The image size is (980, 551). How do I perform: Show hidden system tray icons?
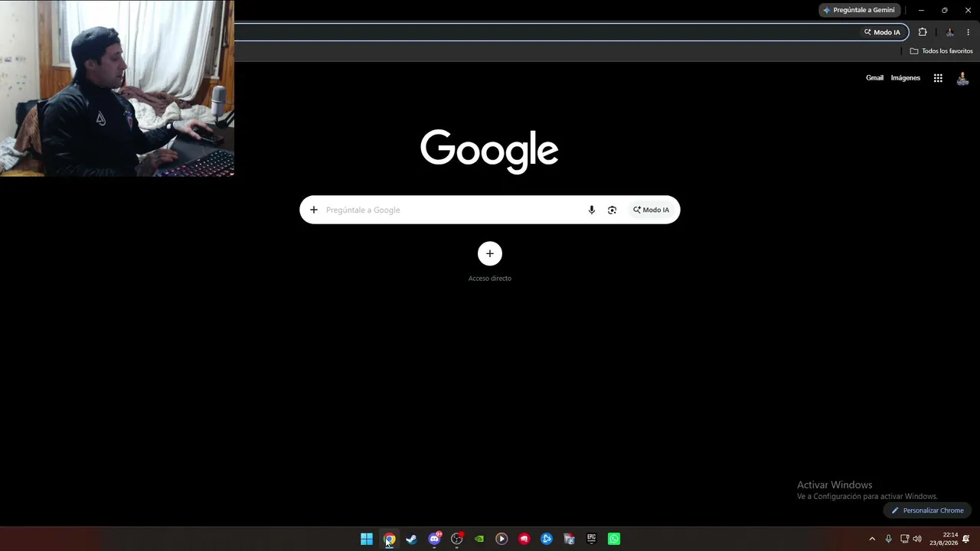point(871,539)
